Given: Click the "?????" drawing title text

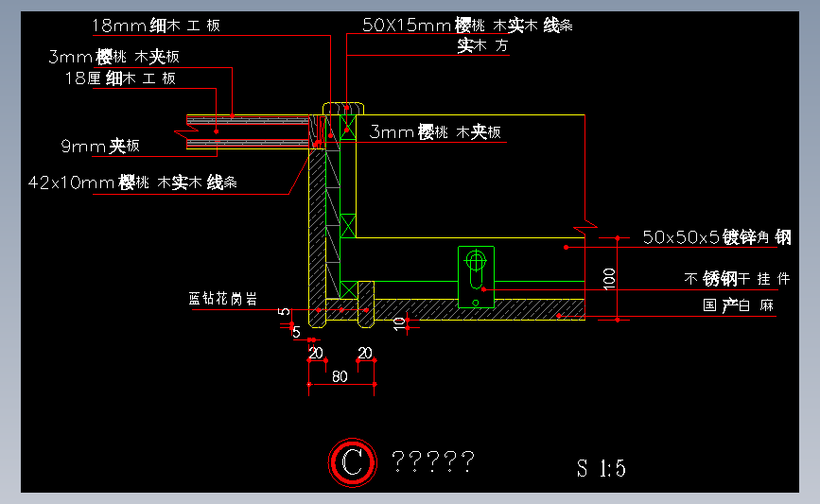Looking at the screenshot, I should point(433,461).
